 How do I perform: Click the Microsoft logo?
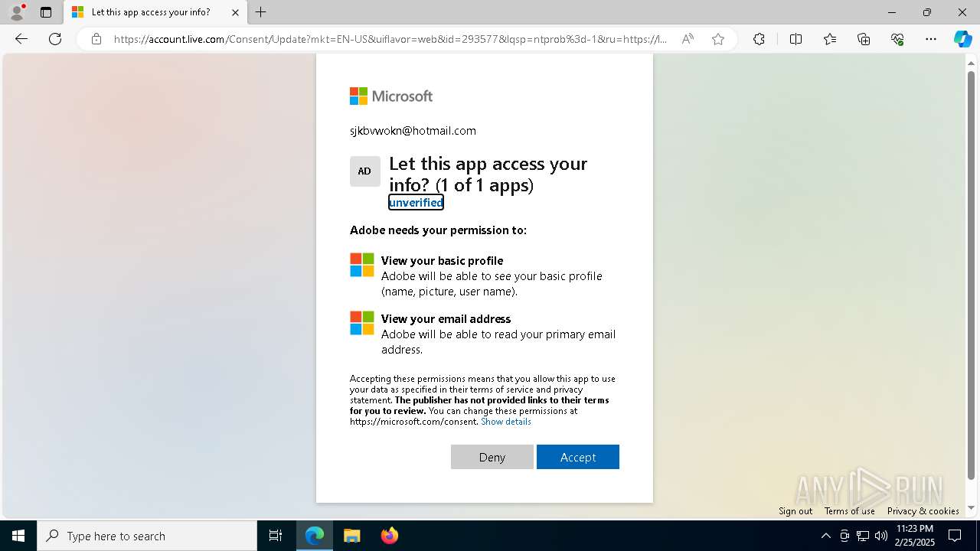pos(391,96)
